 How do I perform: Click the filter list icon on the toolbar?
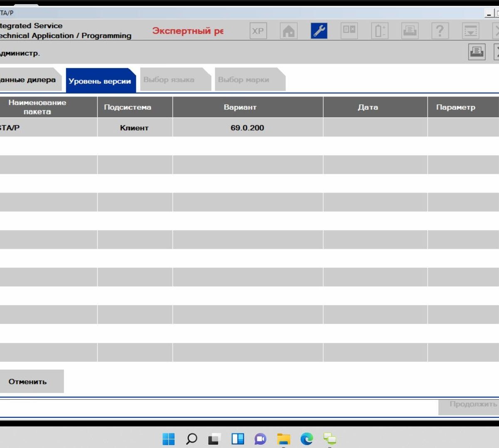[x=471, y=30]
